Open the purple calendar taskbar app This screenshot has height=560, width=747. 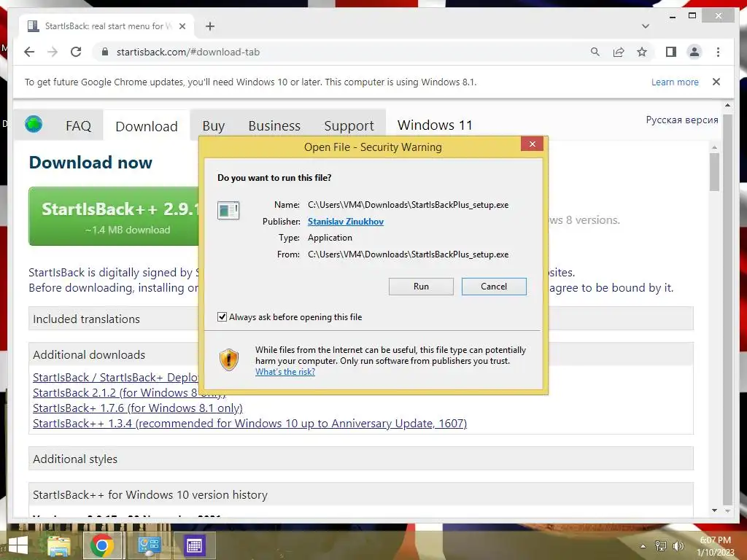pos(194,545)
